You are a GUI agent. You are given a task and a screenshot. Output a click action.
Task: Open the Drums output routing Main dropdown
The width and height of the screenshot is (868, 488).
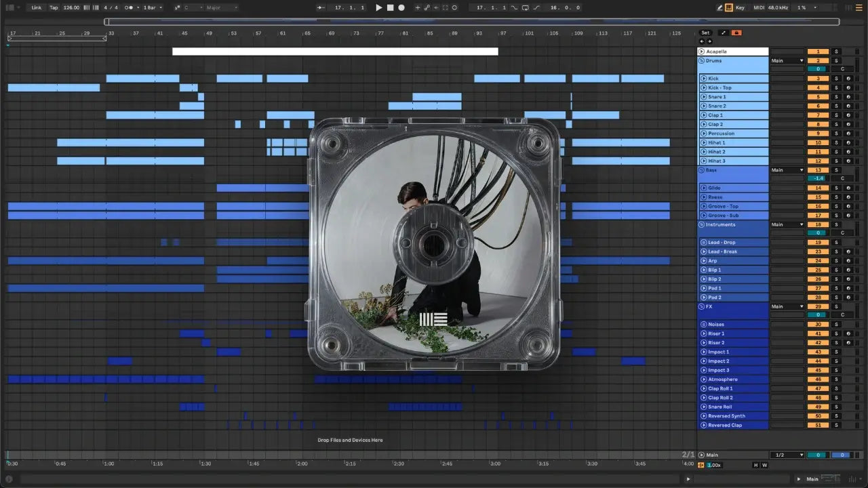coord(787,60)
